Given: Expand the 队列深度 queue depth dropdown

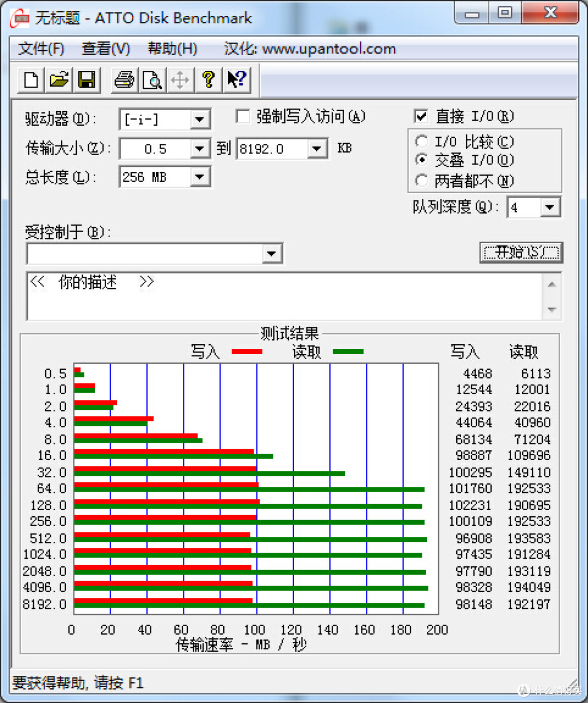Looking at the screenshot, I should click(550, 207).
